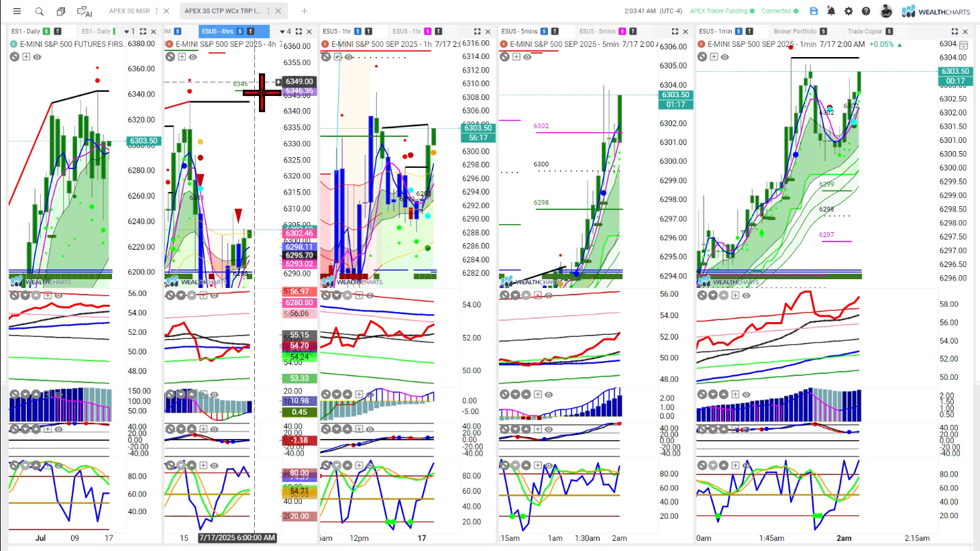980x551 pixels.
Task: Toggle visibility eye on Daily main chart
Action: pos(38,57)
